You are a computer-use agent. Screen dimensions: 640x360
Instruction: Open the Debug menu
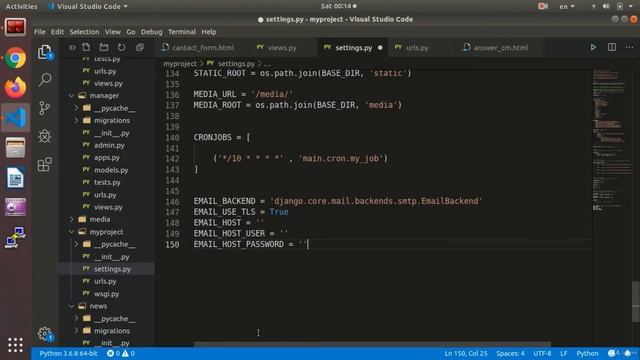point(151,32)
